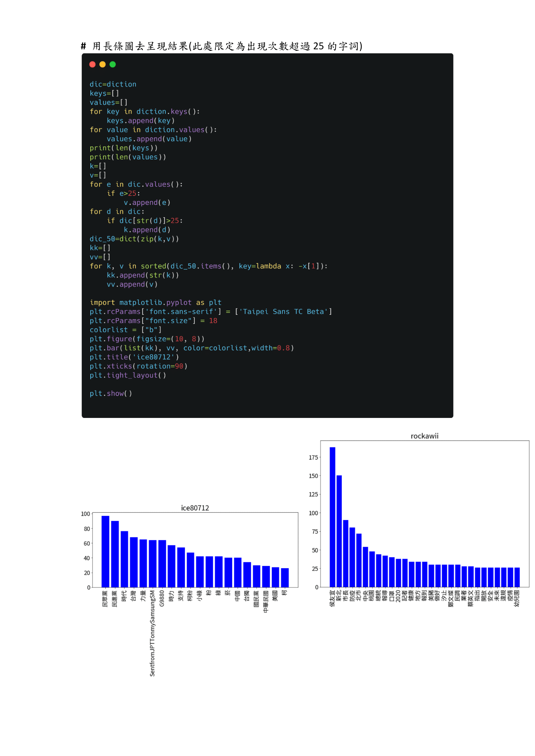Click the code line 'dic=diction'
Viewport: 535px width, 756px height.
(x=113, y=84)
